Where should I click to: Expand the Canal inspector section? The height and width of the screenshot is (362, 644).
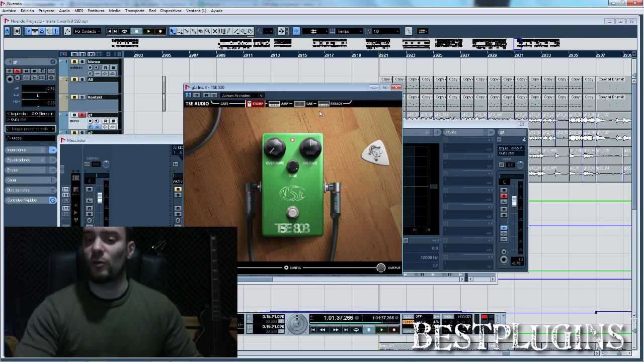31,180
